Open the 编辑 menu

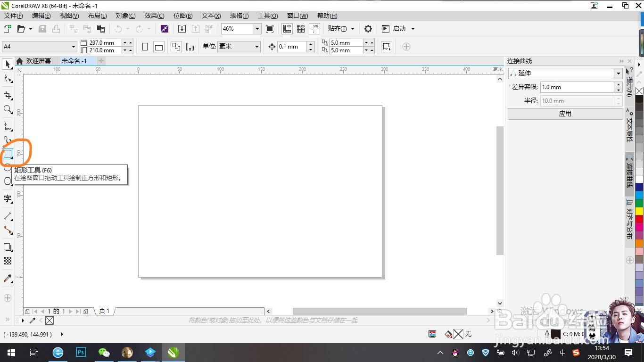point(41,16)
